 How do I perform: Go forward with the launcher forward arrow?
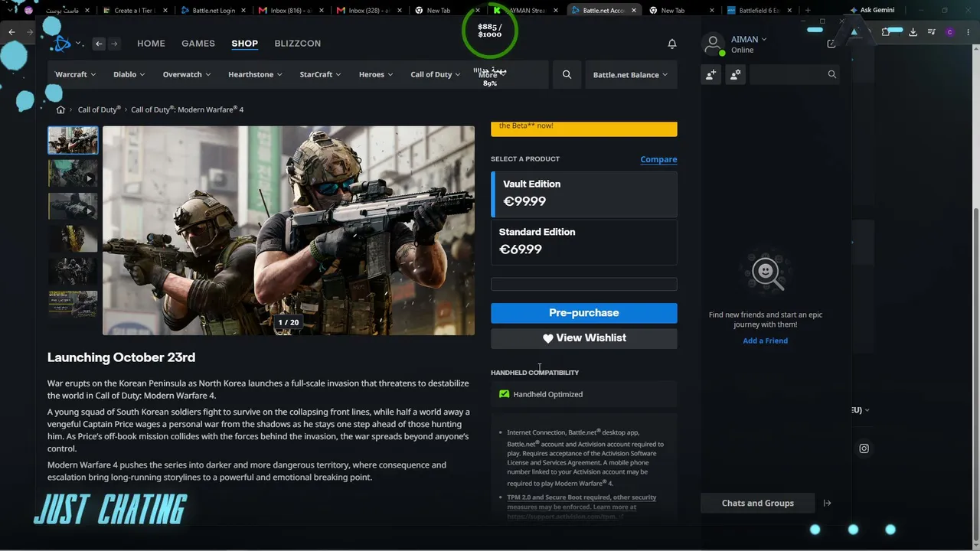(114, 44)
